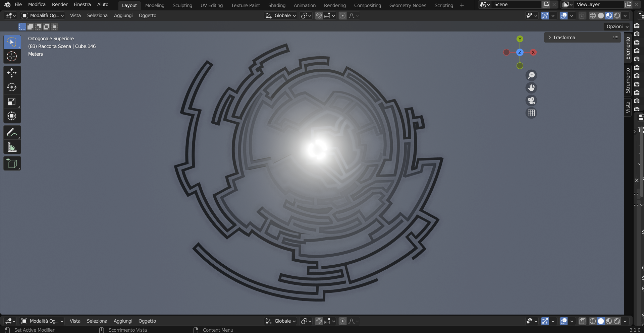
Task: Open the File menu
Action: [x=18, y=4]
